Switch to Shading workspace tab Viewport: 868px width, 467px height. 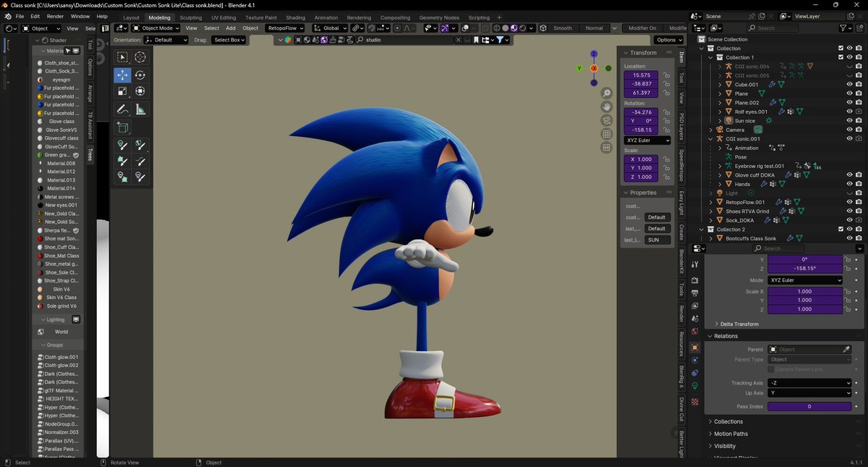tap(295, 17)
